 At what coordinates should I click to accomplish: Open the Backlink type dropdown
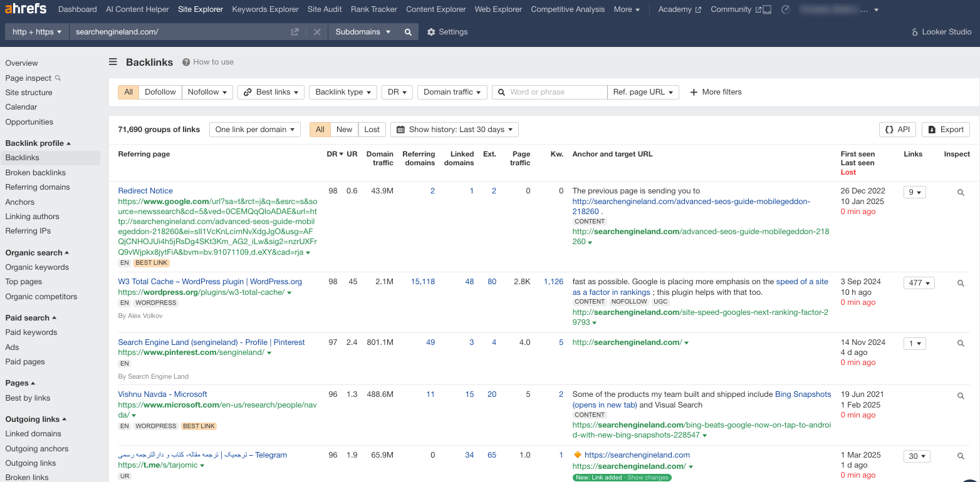pos(343,92)
